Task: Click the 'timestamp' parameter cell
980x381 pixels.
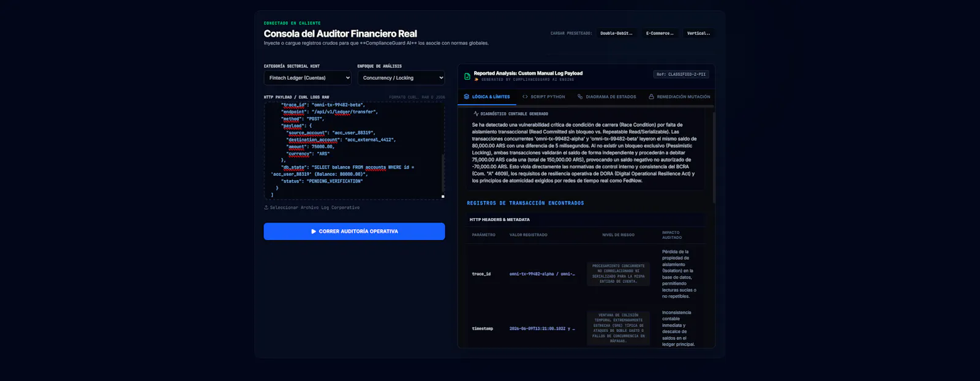Action: pyautogui.click(x=483, y=329)
